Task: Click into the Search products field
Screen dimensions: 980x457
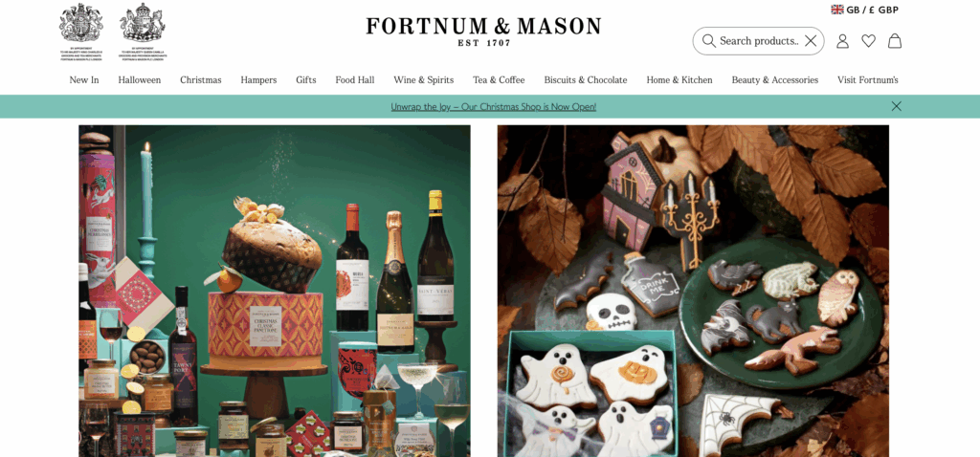Action: point(759,41)
